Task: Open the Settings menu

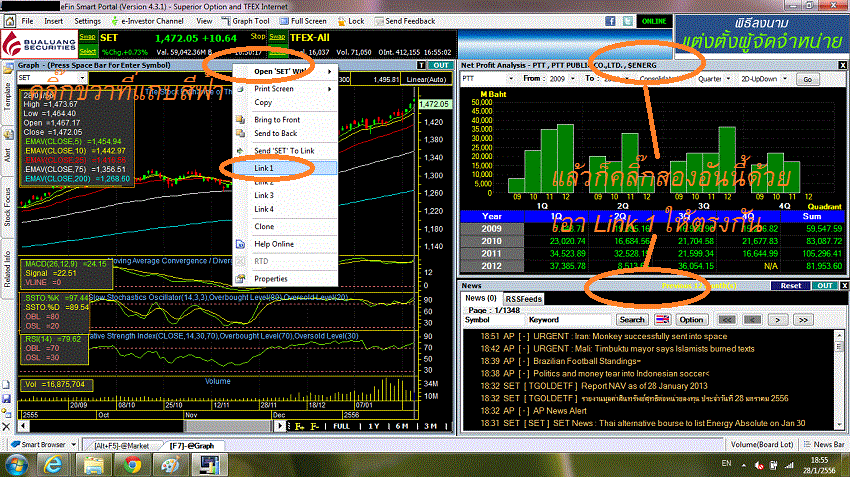Action: [x=87, y=21]
